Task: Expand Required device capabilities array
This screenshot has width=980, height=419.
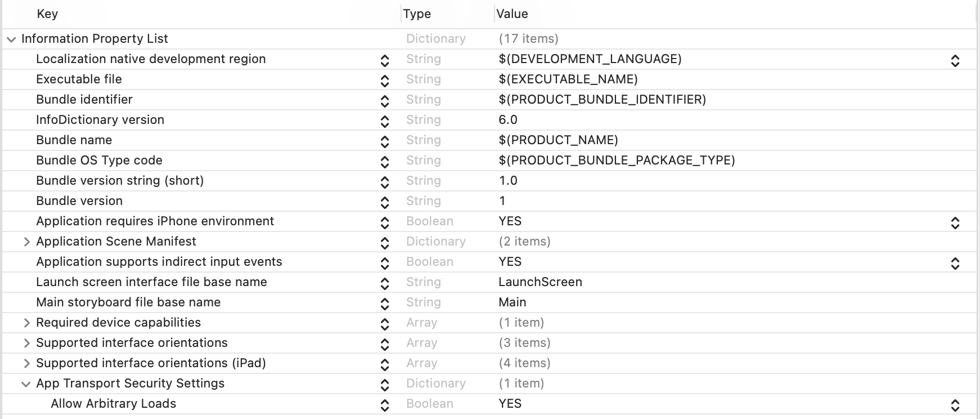Action: pos(26,323)
